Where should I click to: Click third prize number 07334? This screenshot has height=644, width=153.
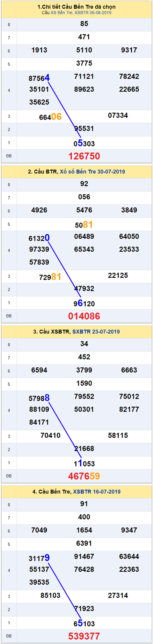point(118,115)
